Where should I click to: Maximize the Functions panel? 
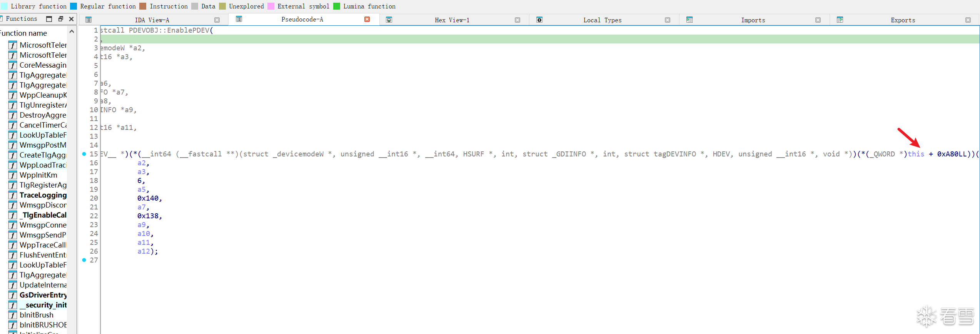tap(49, 19)
